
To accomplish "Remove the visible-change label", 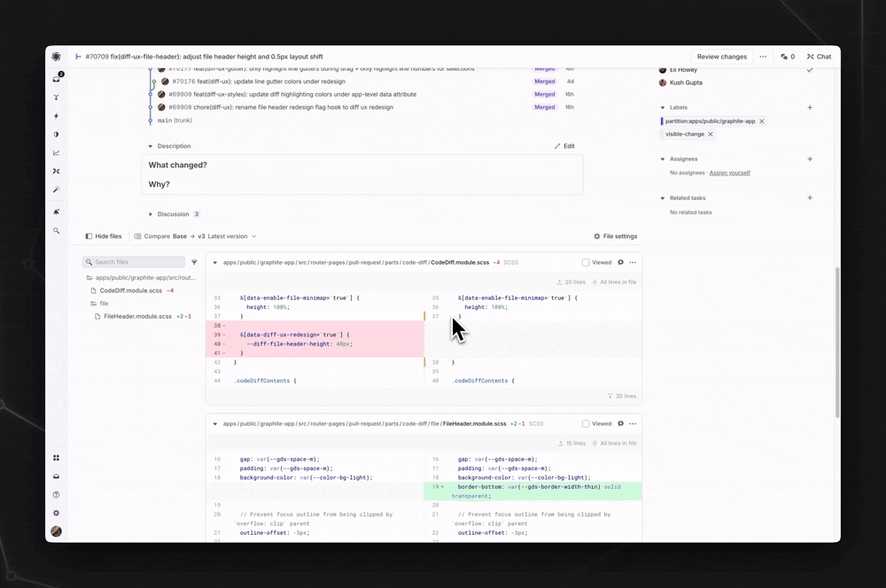I will pyautogui.click(x=711, y=135).
